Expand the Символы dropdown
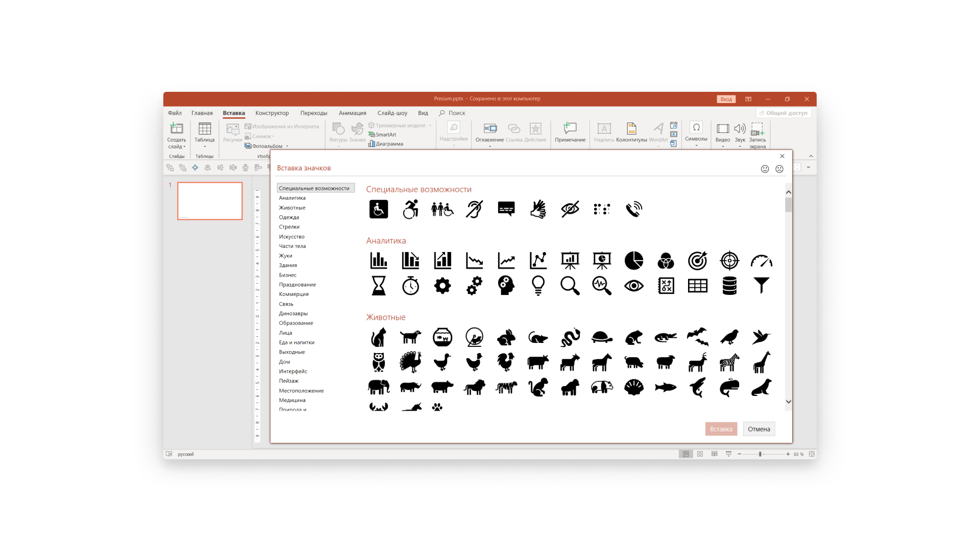 (696, 145)
